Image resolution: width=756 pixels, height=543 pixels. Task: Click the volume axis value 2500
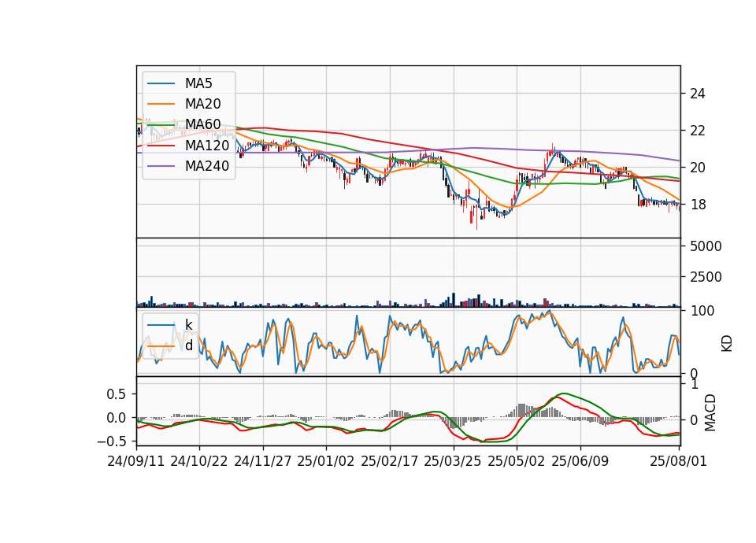tap(706, 277)
